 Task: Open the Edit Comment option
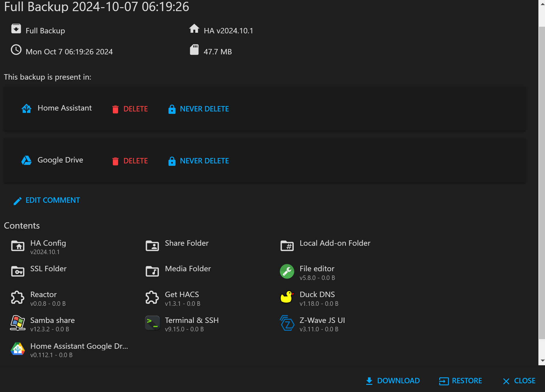point(47,200)
